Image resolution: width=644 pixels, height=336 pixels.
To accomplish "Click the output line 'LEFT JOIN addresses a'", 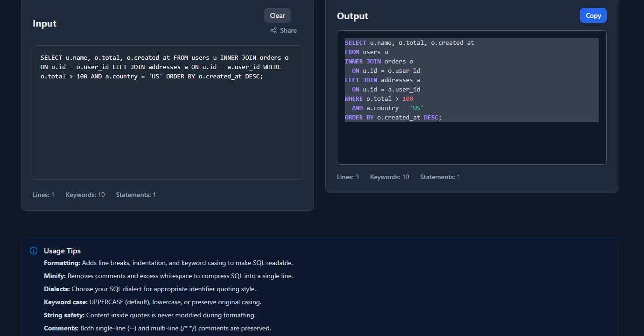I will pyautogui.click(x=383, y=80).
